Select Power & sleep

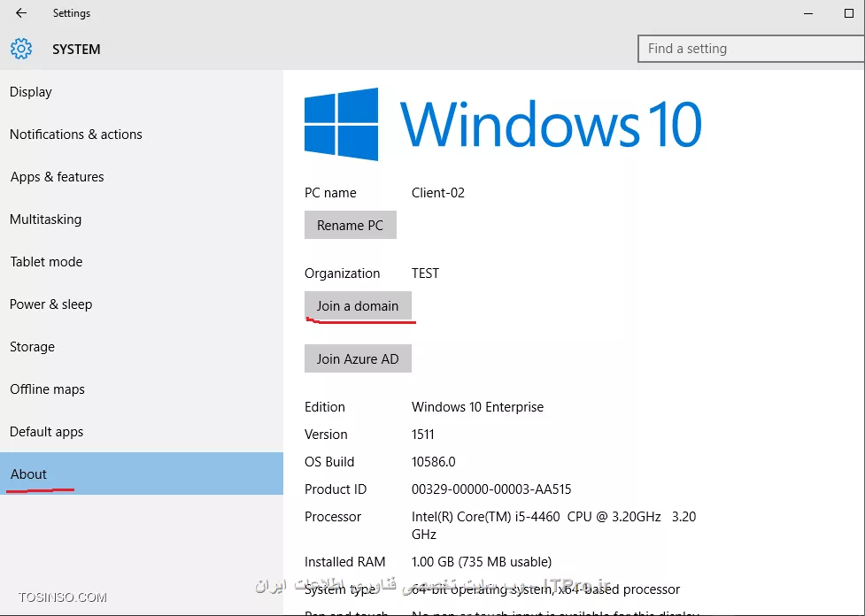tap(142, 304)
